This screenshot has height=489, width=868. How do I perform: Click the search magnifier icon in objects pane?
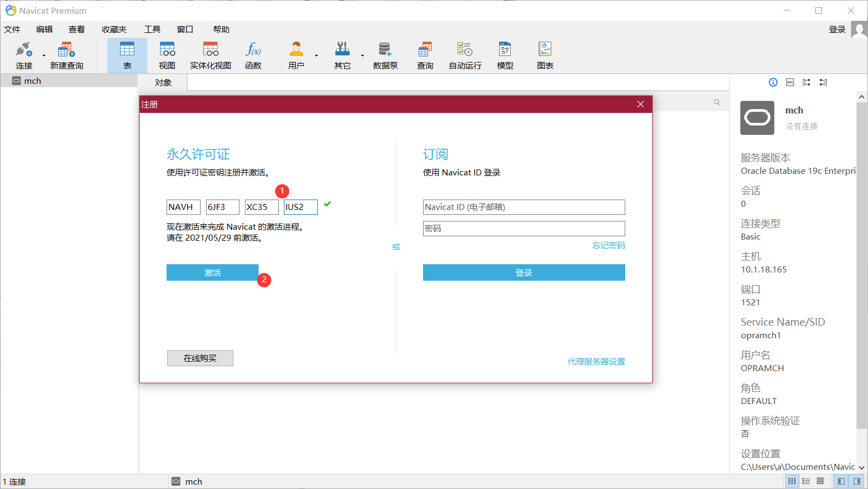[x=717, y=103]
